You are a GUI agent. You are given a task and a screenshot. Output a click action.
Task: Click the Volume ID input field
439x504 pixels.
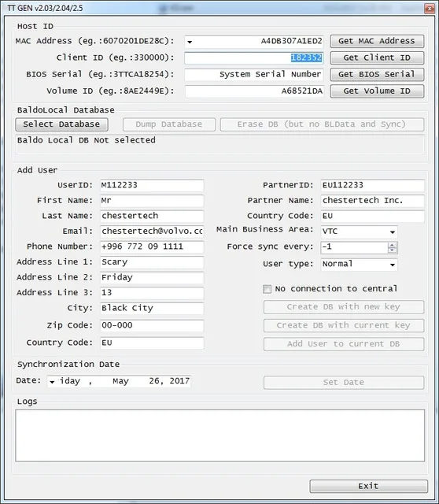click(x=254, y=91)
